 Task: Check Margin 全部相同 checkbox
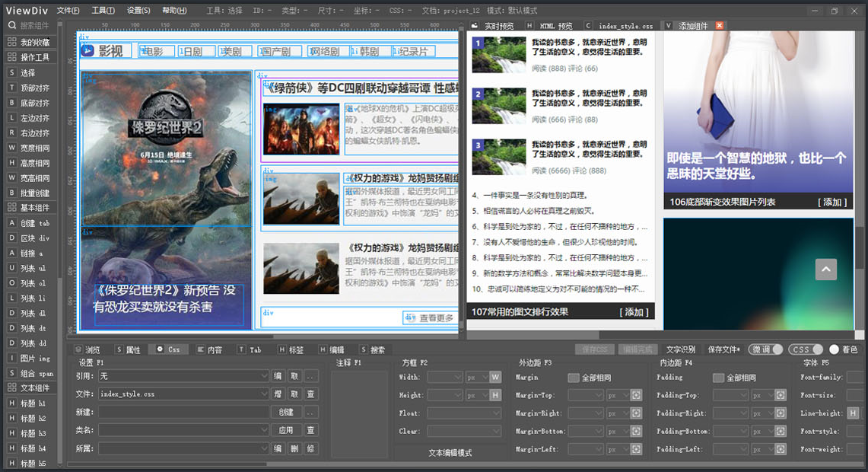tap(574, 378)
